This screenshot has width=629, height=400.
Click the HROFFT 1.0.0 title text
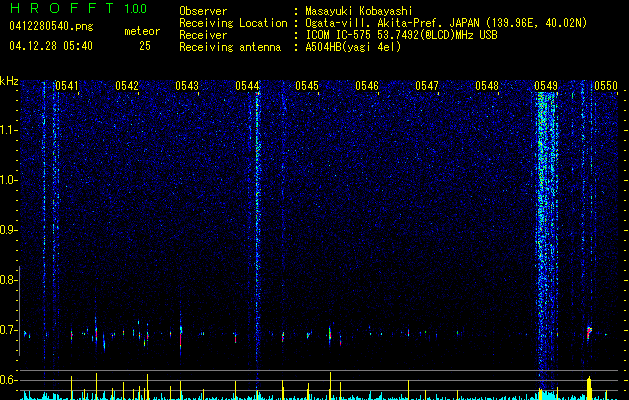pyautogui.click(x=78, y=8)
